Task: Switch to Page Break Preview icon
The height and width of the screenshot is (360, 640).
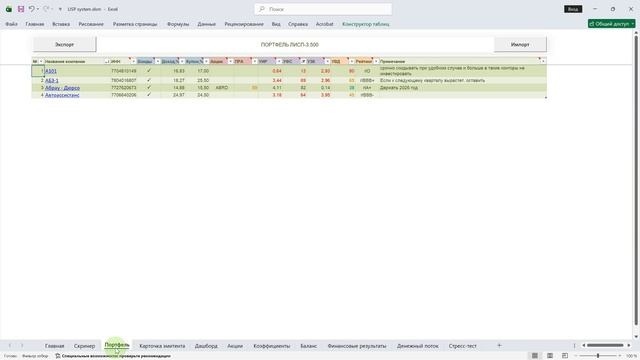Action: (x=565, y=356)
